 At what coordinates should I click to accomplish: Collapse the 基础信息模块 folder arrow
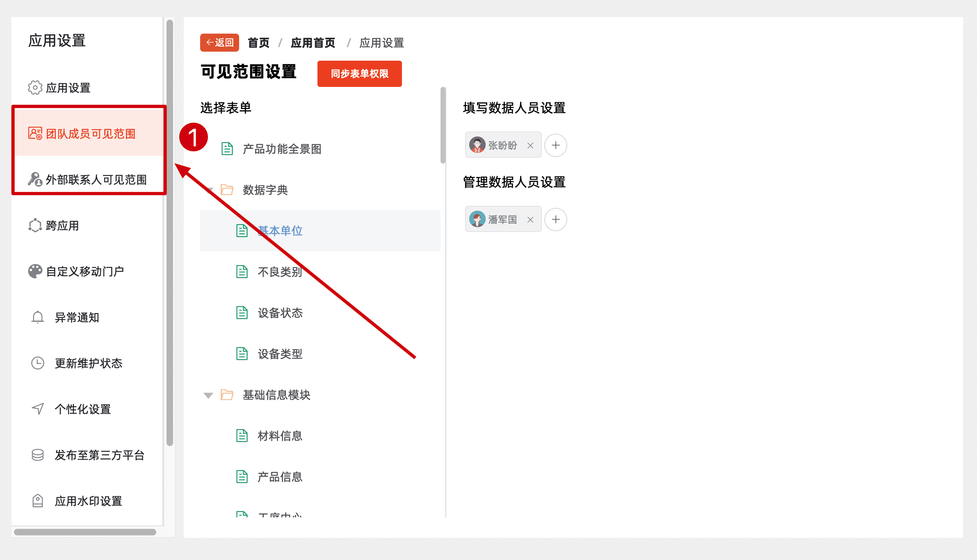click(x=208, y=395)
